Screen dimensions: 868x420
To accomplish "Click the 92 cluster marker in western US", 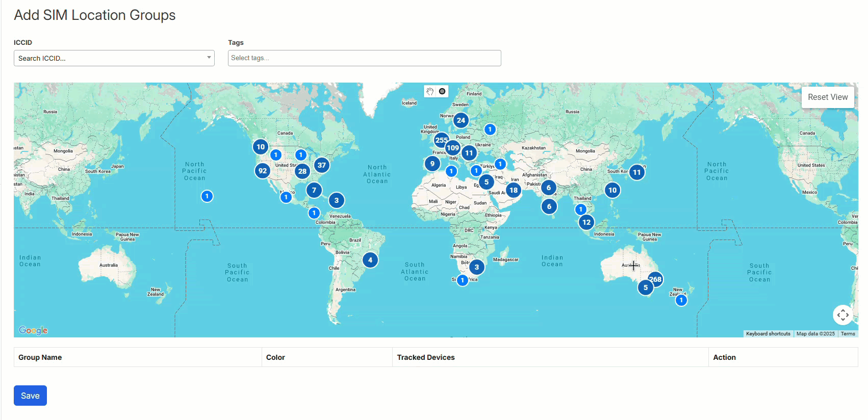I will (263, 171).
